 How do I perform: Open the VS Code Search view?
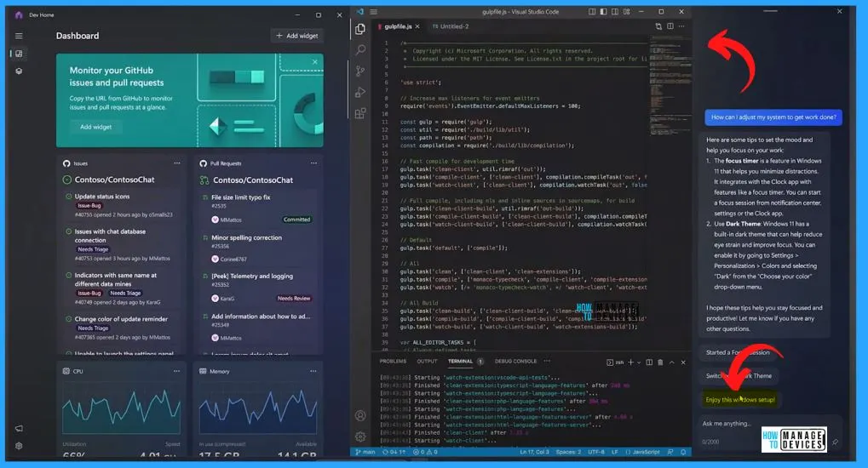360,50
